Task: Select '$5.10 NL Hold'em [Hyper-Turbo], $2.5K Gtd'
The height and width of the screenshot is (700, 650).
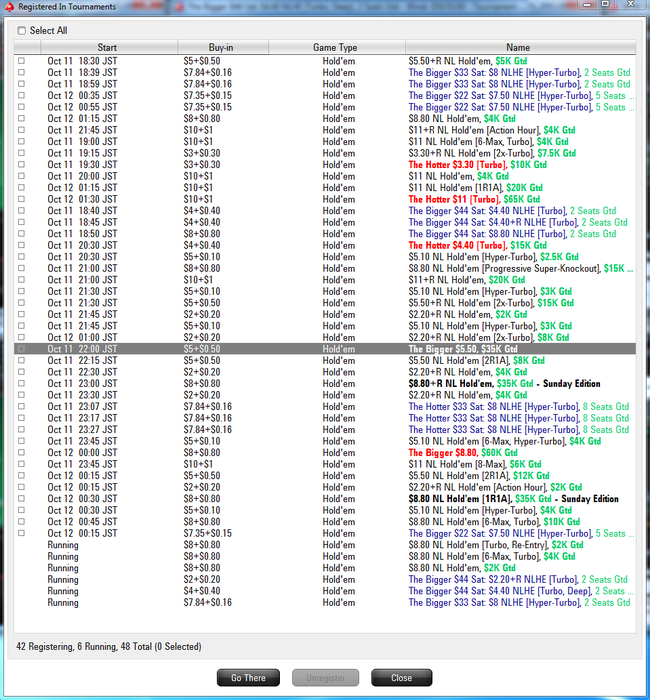Action: [x=325, y=257]
